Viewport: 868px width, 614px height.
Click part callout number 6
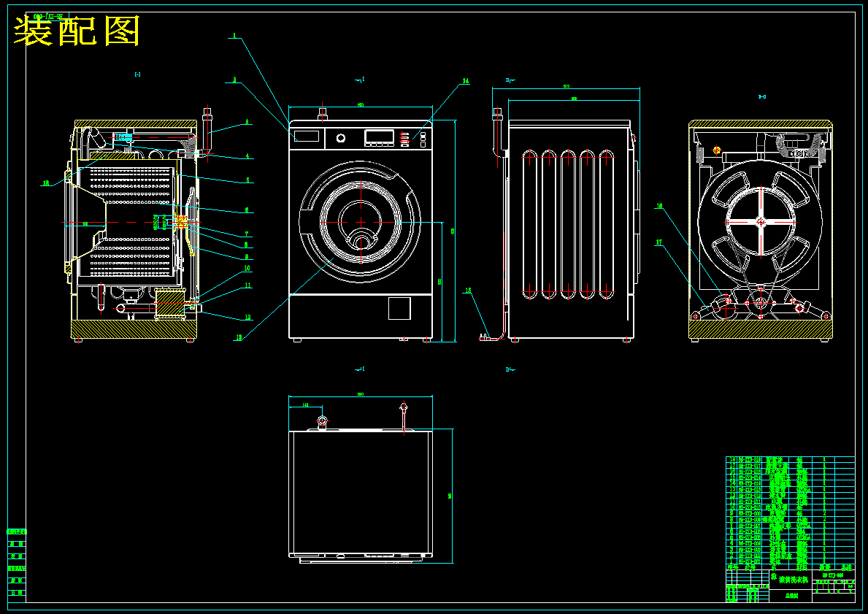pyautogui.click(x=247, y=210)
